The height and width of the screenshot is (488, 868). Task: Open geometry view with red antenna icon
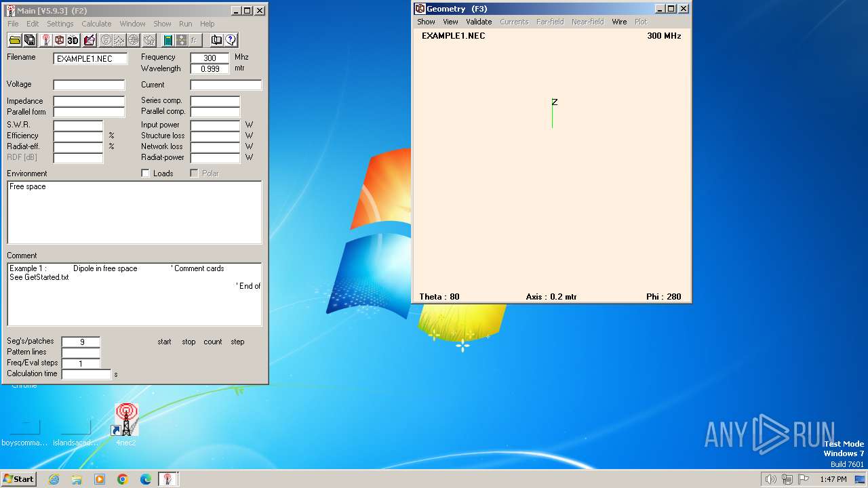pyautogui.click(x=45, y=41)
